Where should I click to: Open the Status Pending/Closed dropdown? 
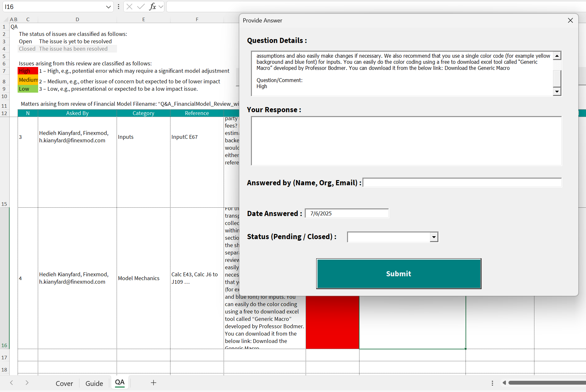(x=434, y=237)
